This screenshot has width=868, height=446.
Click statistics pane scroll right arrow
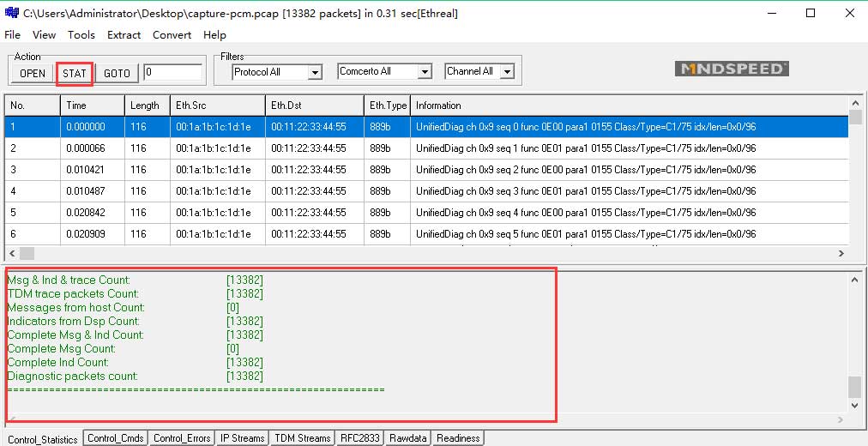[x=841, y=420]
